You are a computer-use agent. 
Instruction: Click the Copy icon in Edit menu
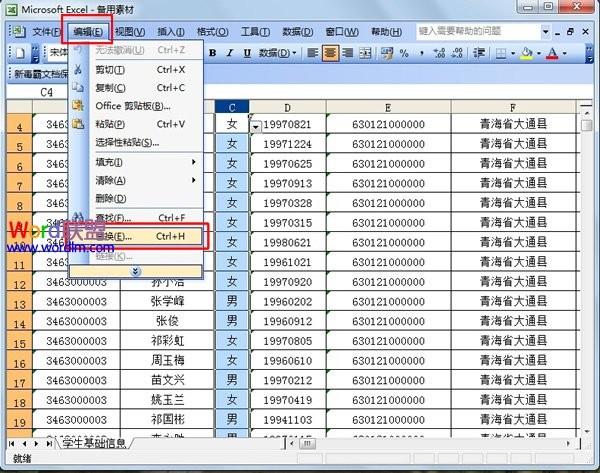[x=78, y=88]
